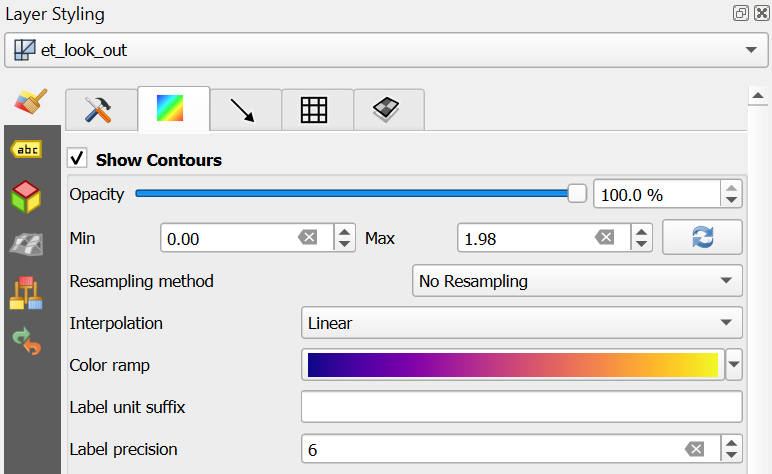Reset the Label precision value
The height and width of the screenshot is (474, 772).
pyautogui.click(x=695, y=450)
